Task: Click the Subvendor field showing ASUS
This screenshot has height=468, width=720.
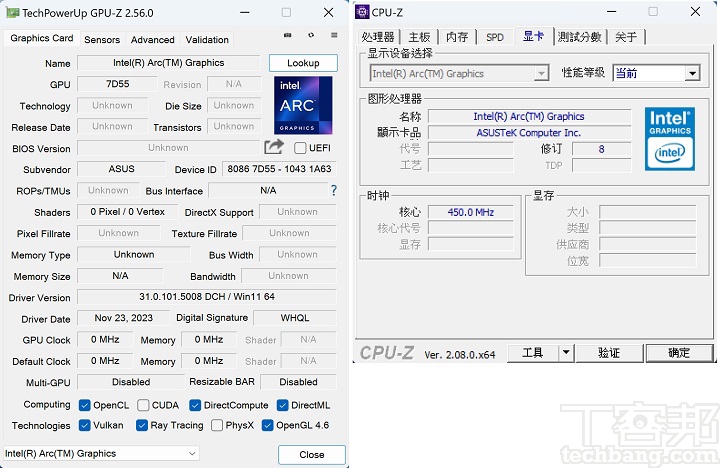Action: point(121,169)
